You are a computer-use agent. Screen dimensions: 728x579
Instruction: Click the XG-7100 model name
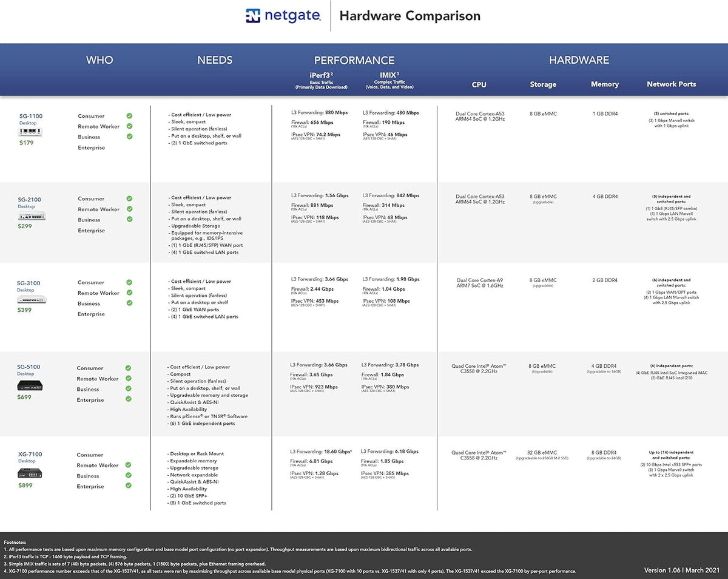(30, 454)
